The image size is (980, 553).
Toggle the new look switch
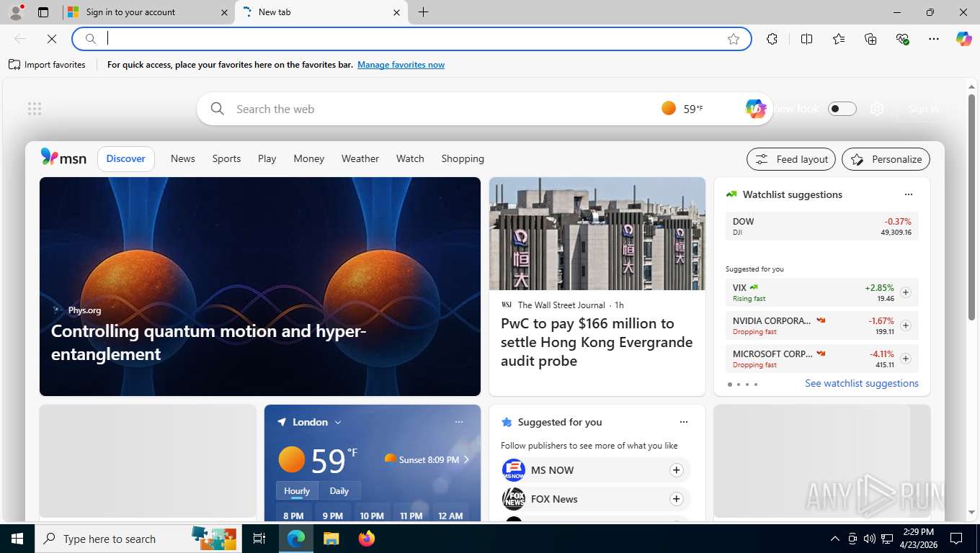tap(842, 109)
